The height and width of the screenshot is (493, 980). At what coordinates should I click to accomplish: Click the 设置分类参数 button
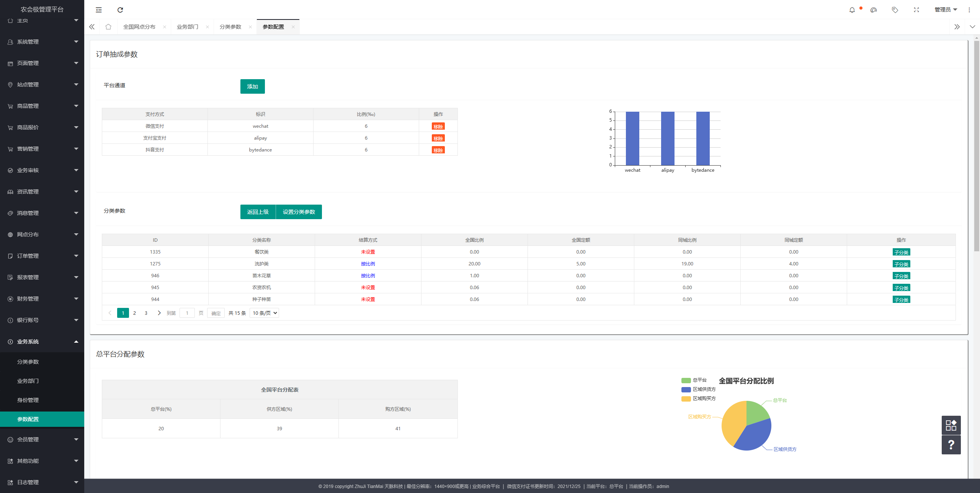pyautogui.click(x=299, y=212)
